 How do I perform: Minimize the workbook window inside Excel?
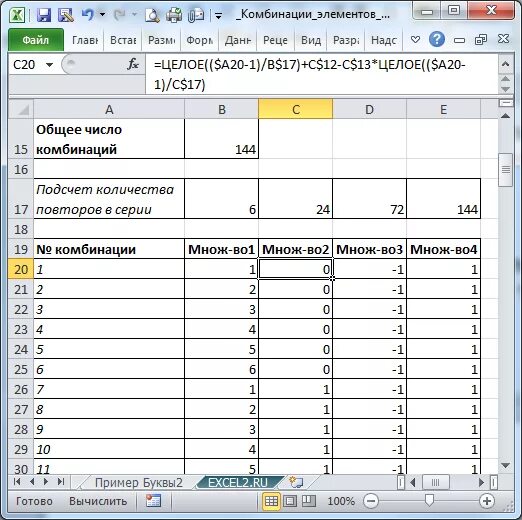(x=459, y=40)
